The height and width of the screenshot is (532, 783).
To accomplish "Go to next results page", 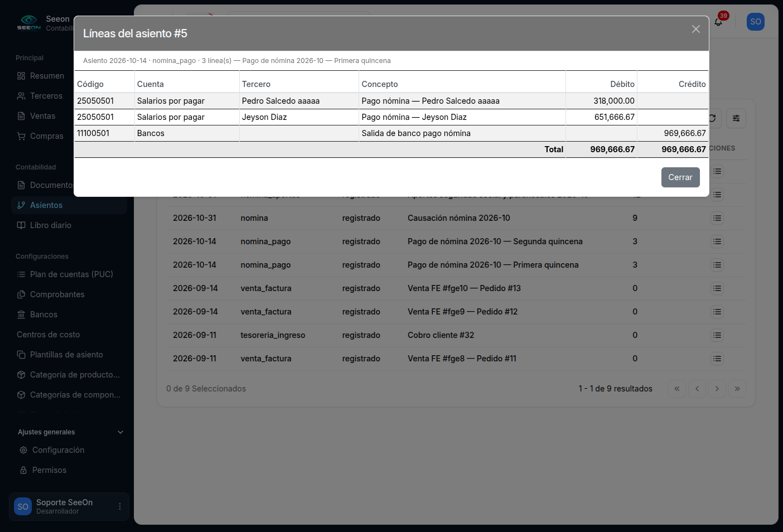I will [717, 389].
